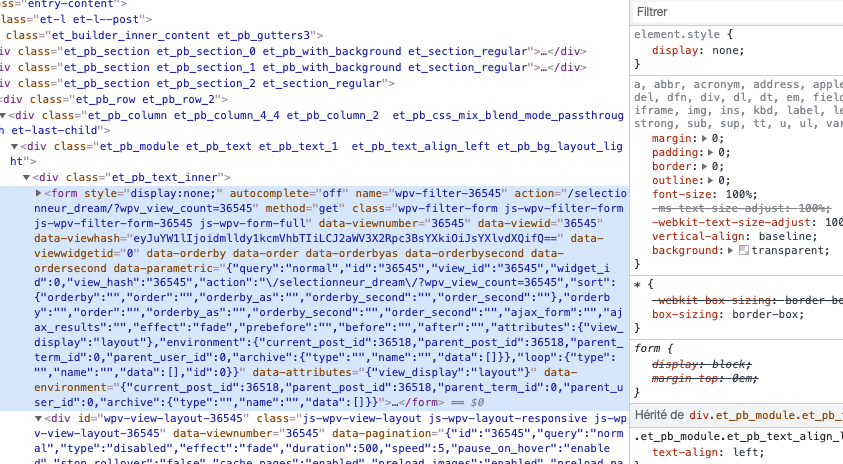Image resolution: width=843 pixels, height=464 pixels.
Task: Open the inherited div.et_pb_module link
Action: tap(766, 415)
